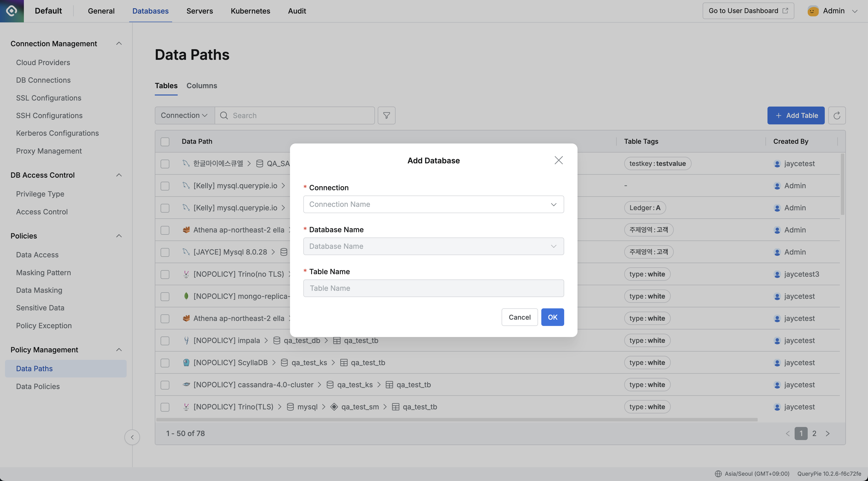Click the horizontal scrollbar under the table

pos(457,420)
